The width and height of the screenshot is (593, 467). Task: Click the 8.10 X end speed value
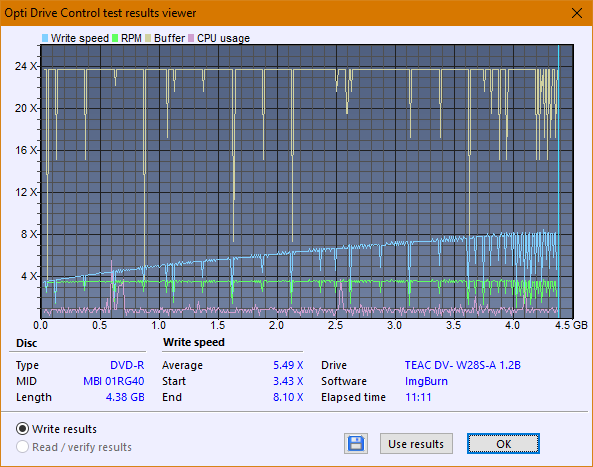pyautogui.click(x=288, y=397)
